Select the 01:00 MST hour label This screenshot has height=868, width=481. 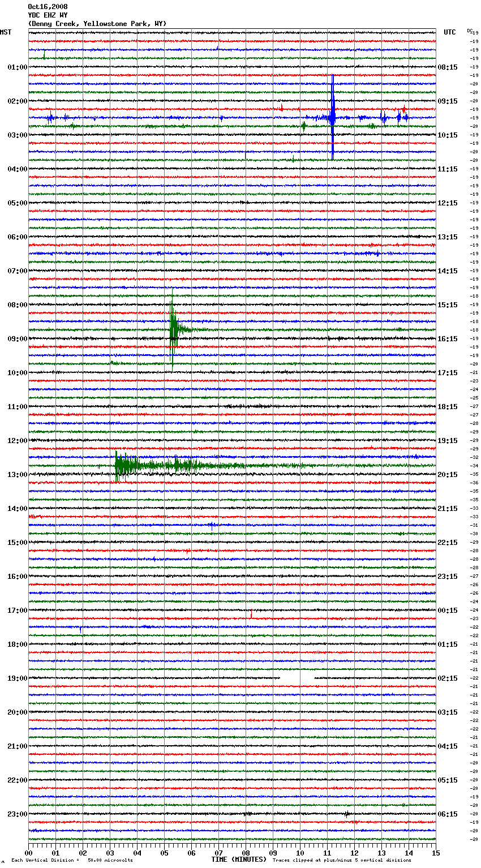click(18, 67)
